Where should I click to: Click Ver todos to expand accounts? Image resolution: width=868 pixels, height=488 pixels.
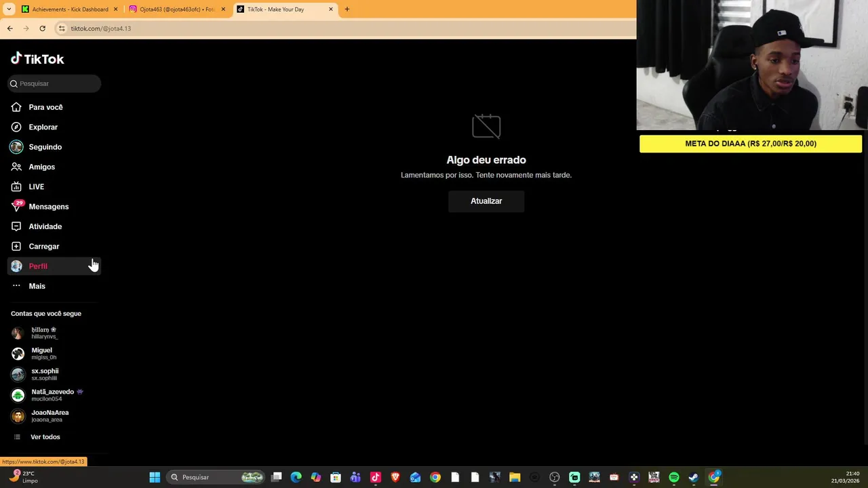pos(45,437)
